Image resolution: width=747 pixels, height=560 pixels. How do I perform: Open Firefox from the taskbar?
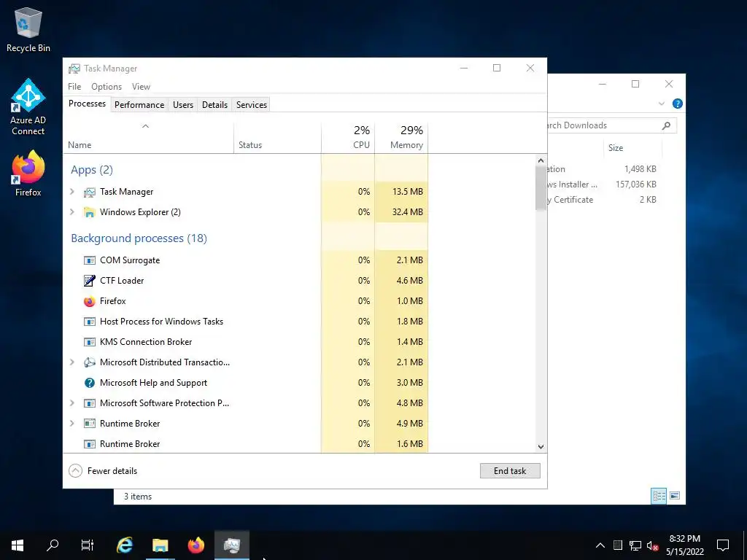coord(196,545)
